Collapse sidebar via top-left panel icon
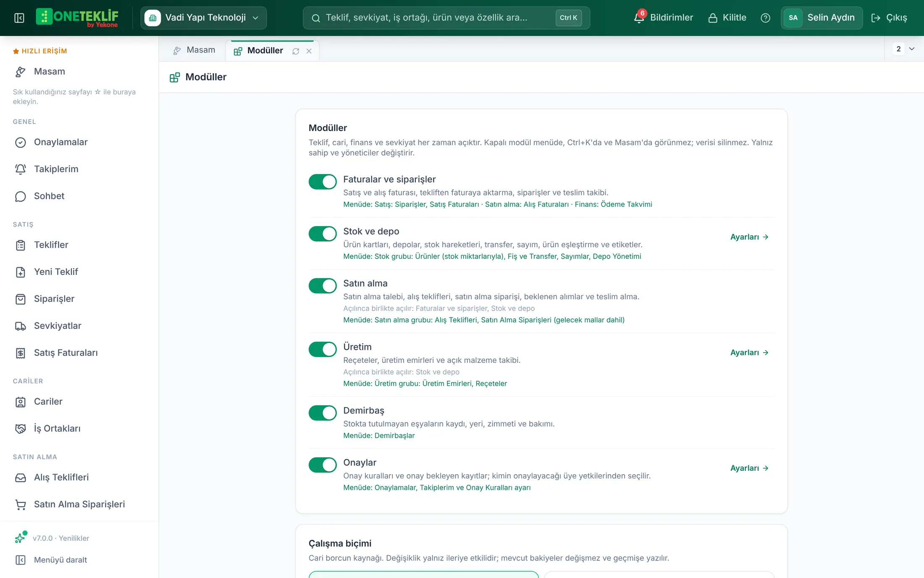Viewport: 924px width, 578px height. (x=19, y=18)
